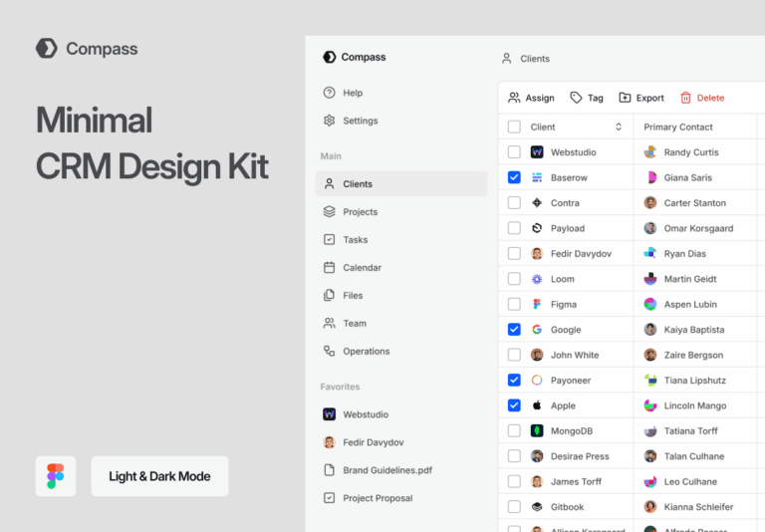Click the Light & Dark Mode badge
The height and width of the screenshot is (532, 765).
(x=159, y=476)
